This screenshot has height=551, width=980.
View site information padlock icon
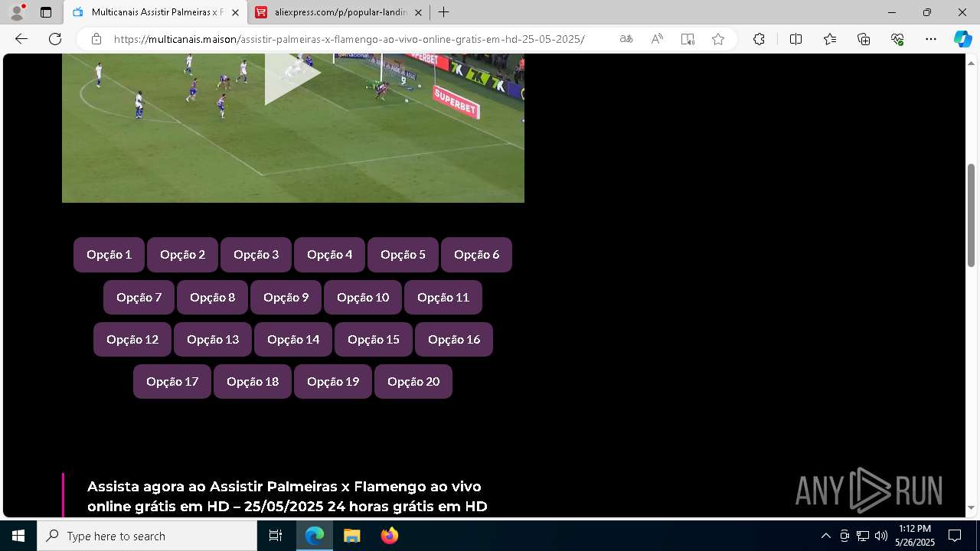click(96, 39)
